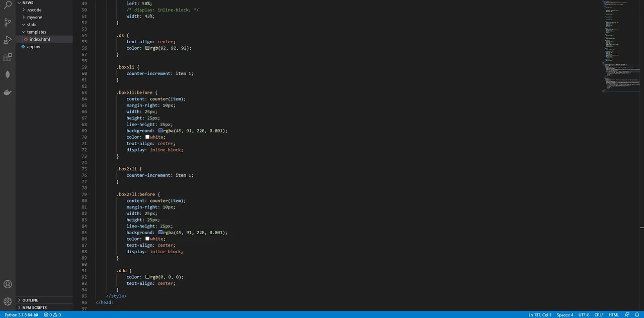Click 'display: inline-block;' on line 88

[x=155, y=252]
